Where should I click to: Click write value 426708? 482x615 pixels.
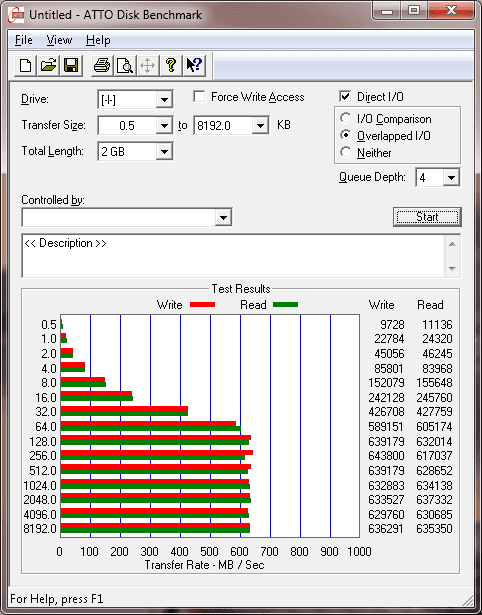(x=386, y=412)
